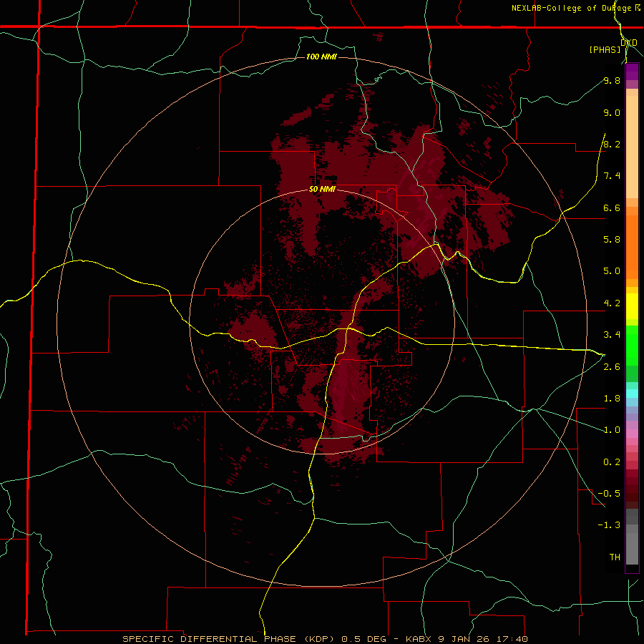Click the [PHAS] legend unit label
Image resolution: width=644 pixels, height=644 pixels.
click(x=605, y=49)
